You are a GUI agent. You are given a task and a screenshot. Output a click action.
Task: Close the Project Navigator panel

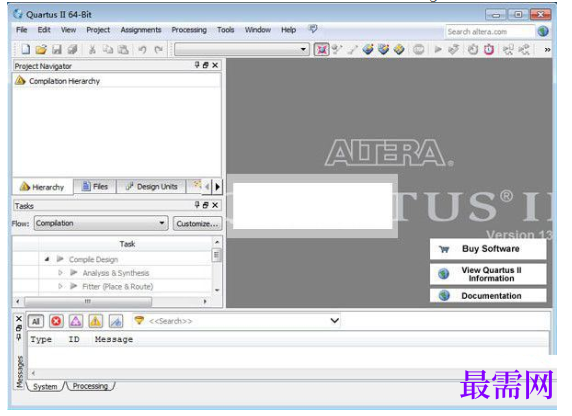tap(215, 65)
